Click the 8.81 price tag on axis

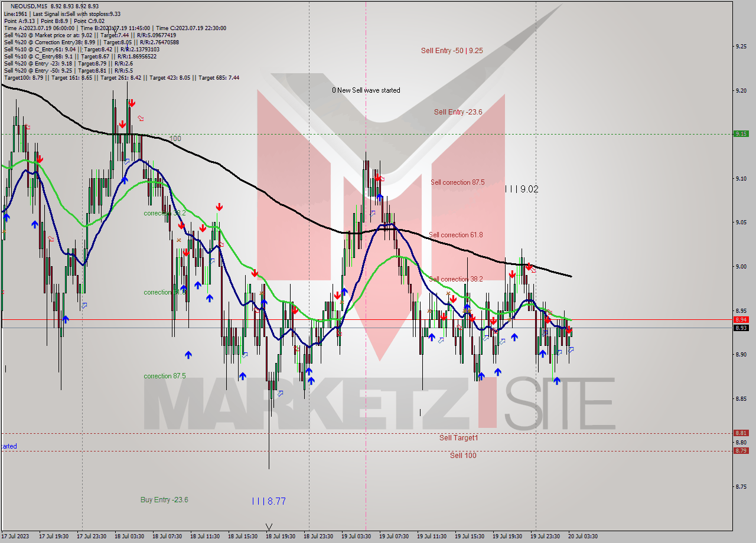[x=741, y=433]
